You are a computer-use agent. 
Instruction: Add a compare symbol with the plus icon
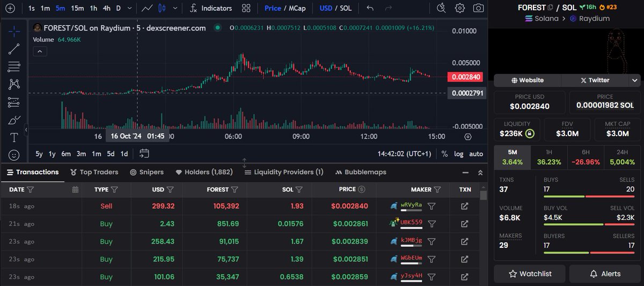[9, 8]
